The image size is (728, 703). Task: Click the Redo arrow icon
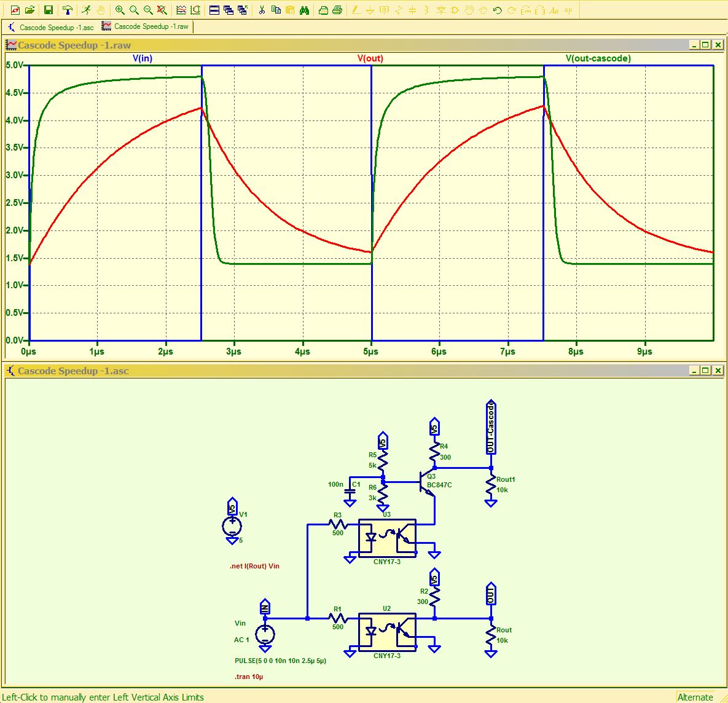[x=512, y=10]
